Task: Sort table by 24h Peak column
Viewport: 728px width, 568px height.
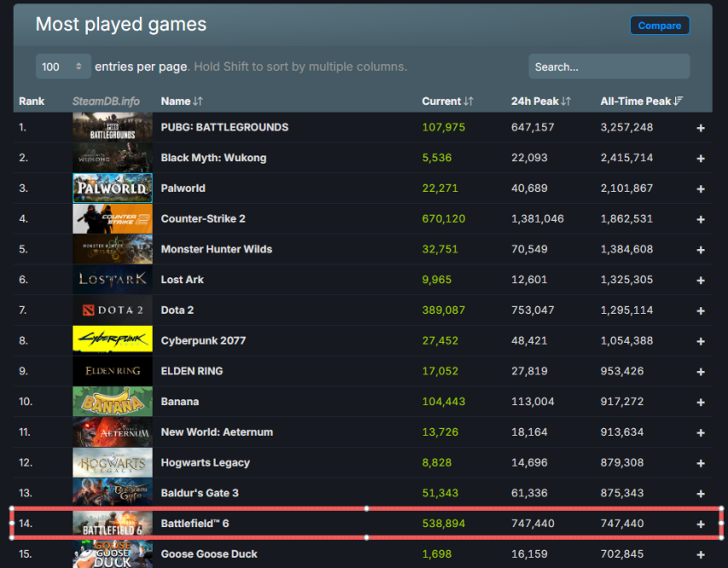Action: pos(540,101)
